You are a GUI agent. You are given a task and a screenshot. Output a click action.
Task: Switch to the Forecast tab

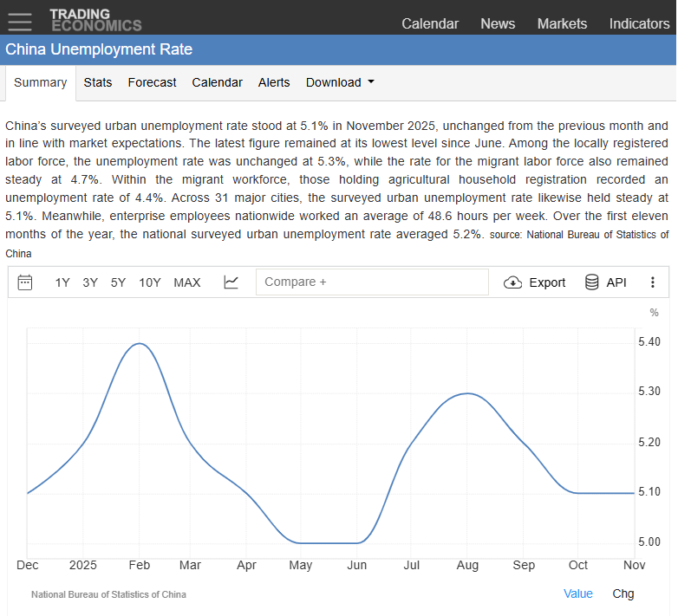(x=153, y=82)
